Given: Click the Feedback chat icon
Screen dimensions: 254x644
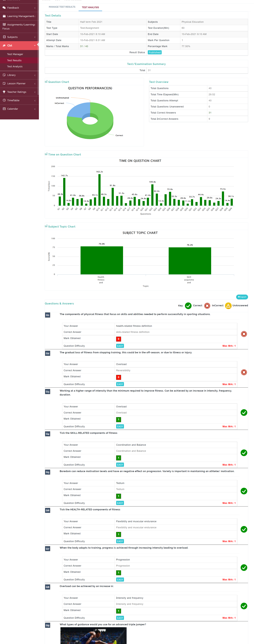Looking at the screenshot, I should point(4,8).
